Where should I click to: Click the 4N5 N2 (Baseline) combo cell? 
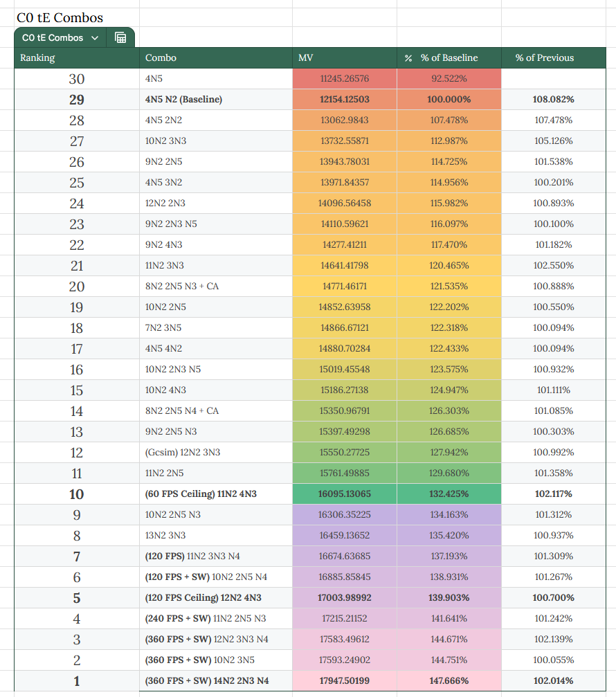click(x=216, y=99)
